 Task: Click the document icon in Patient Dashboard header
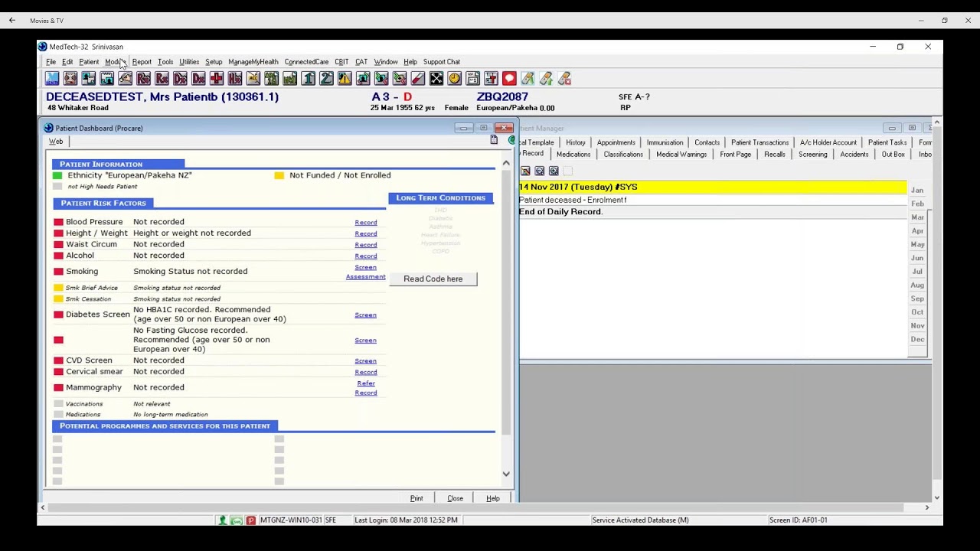pyautogui.click(x=495, y=140)
